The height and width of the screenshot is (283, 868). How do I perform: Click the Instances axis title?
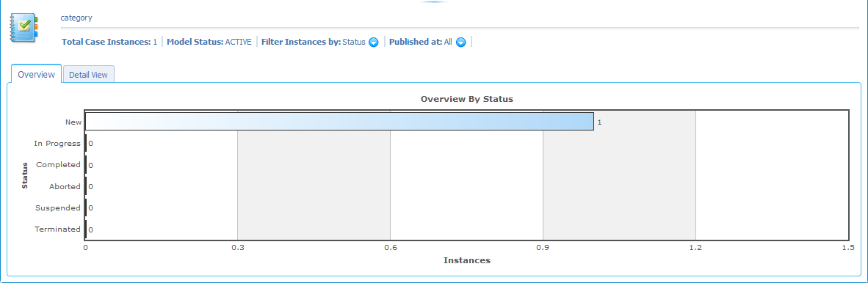click(x=466, y=260)
